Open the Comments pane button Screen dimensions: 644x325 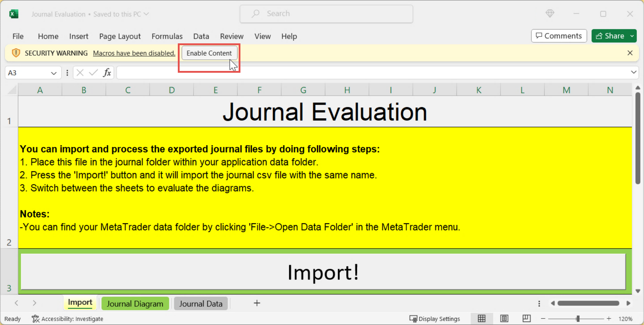click(x=559, y=36)
